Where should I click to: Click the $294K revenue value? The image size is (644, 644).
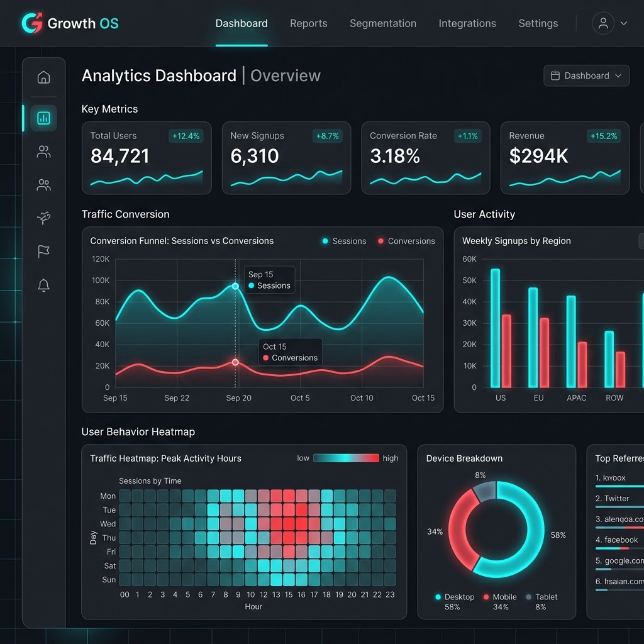(x=538, y=156)
